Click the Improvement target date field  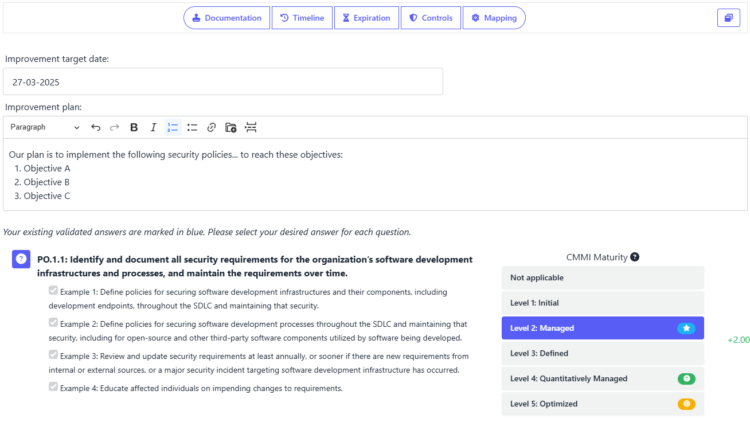[223, 82]
